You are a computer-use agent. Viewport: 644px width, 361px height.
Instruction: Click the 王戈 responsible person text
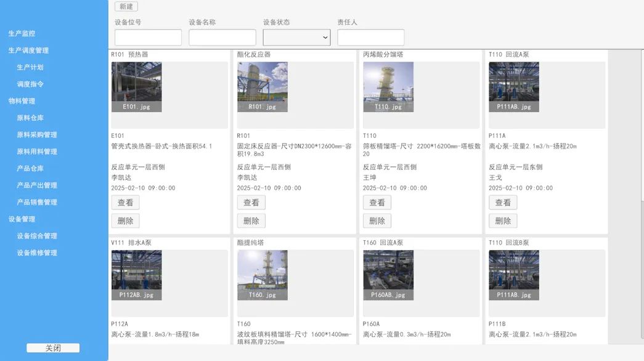(495, 177)
